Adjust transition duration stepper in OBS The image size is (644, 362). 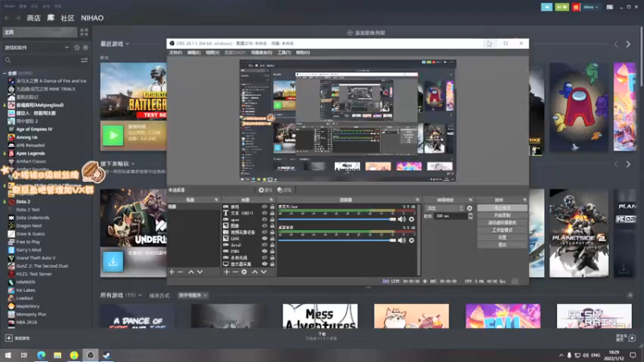pyautogui.click(x=470, y=216)
